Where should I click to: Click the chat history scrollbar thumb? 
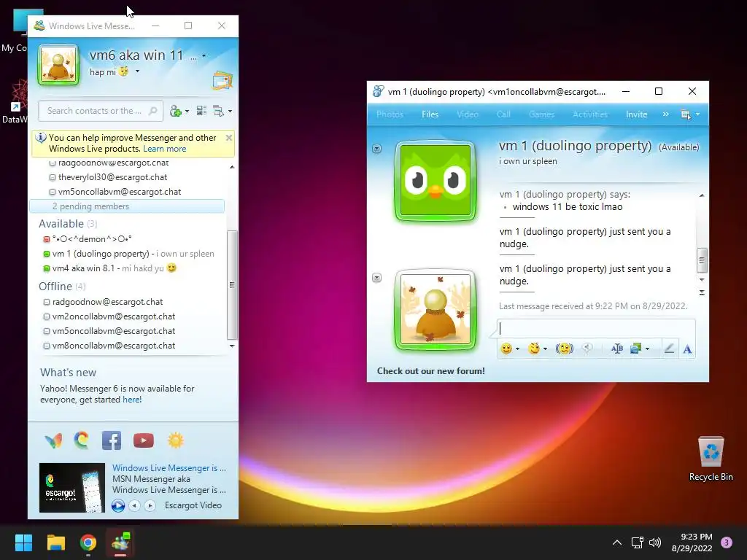pyautogui.click(x=701, y=260)
